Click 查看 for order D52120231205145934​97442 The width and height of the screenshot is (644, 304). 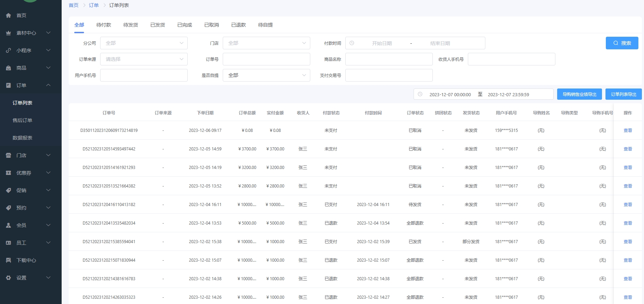628,149
